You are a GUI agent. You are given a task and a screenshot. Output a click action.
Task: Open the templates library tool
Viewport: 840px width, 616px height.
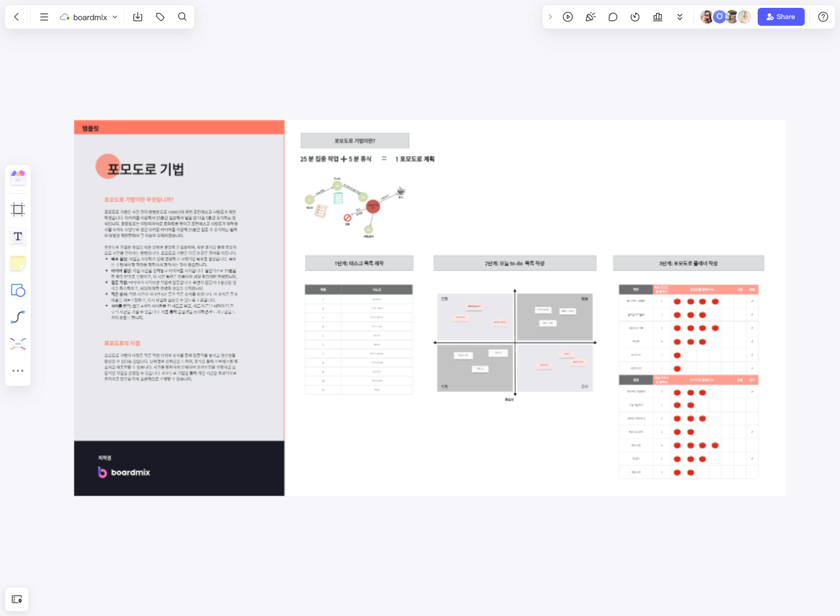[x=18, y=178]
